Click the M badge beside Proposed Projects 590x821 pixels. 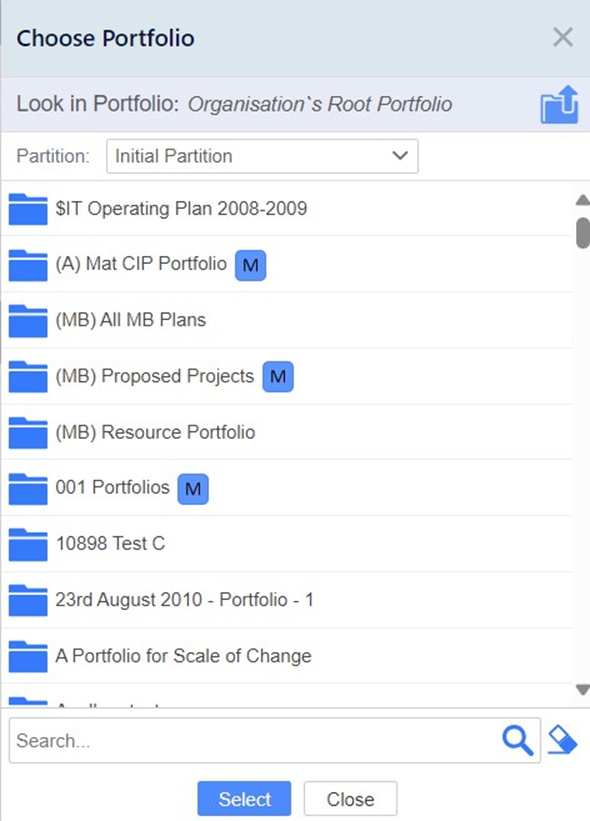tap(277, 376)
